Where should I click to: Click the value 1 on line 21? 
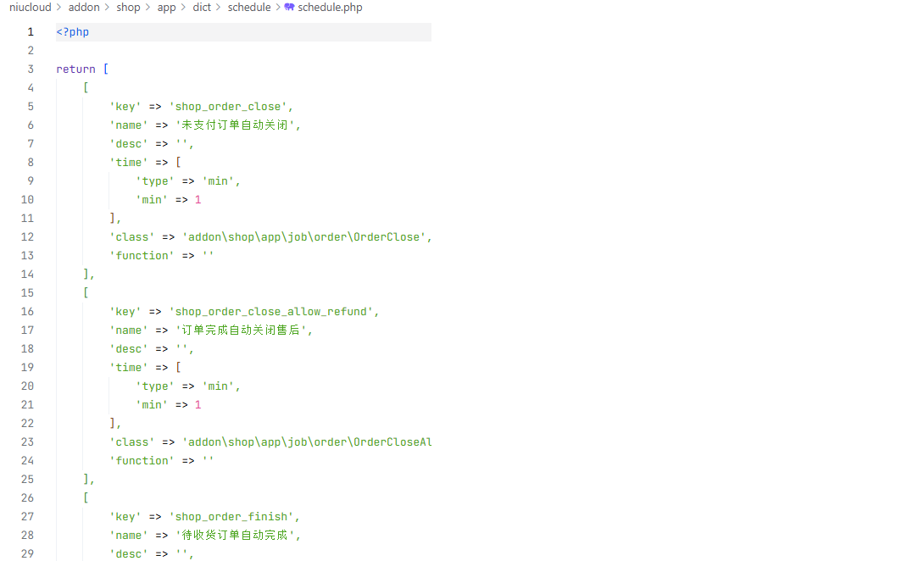198,405
